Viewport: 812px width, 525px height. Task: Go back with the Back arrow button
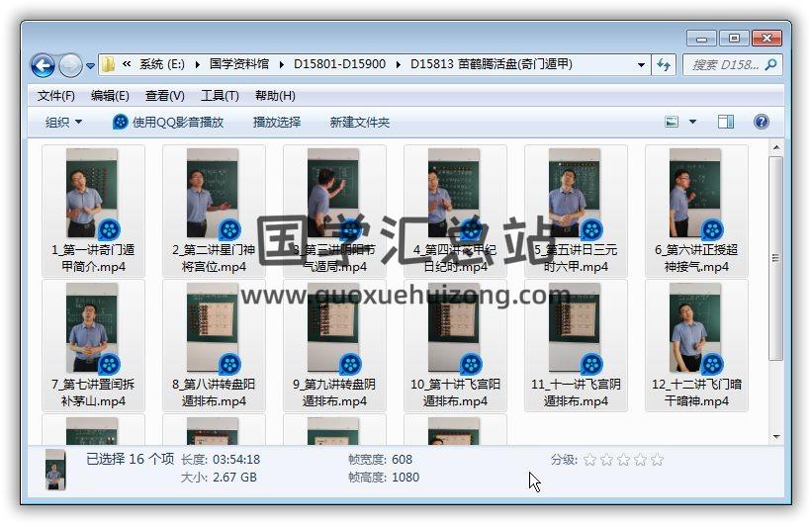click(43, 65)
